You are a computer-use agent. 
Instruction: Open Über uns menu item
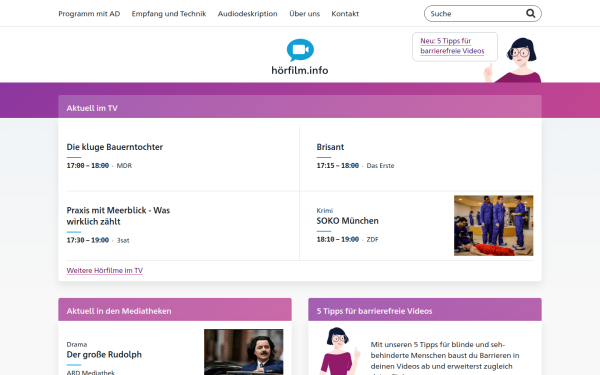tap(305, 14)
